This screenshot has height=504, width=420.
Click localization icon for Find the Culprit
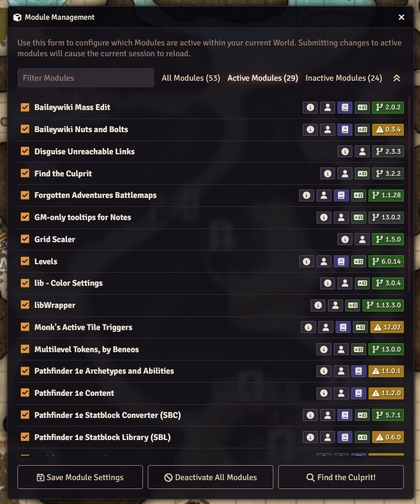coord(362,173)
